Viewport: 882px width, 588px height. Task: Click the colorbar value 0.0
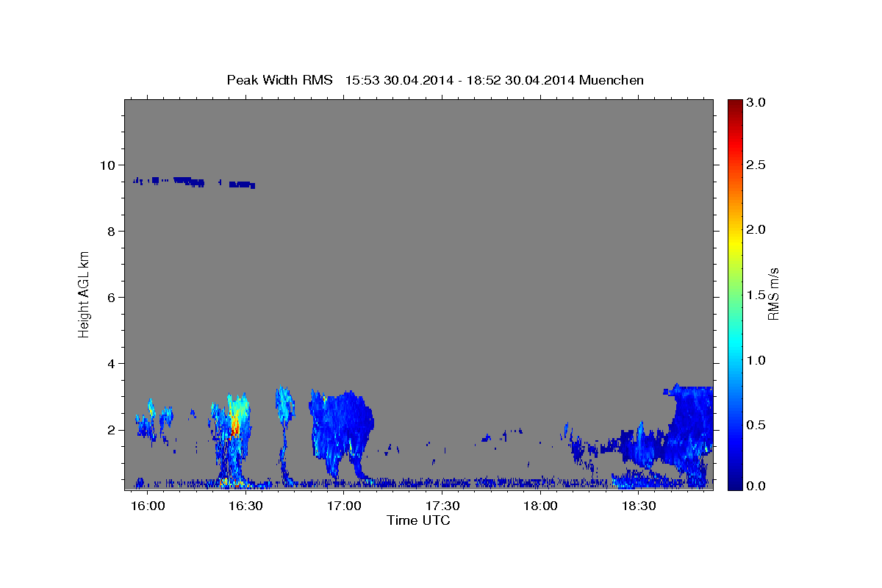(756, 486)
